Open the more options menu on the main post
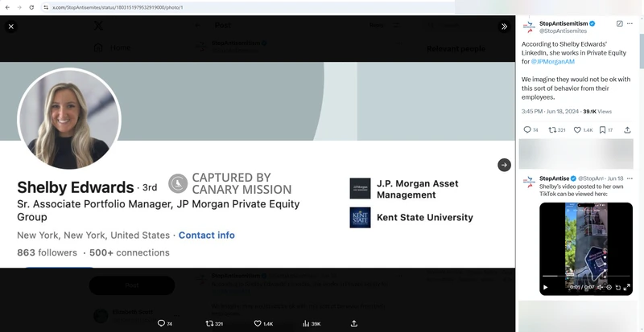 pyautogui.click(x=630, y=24)
